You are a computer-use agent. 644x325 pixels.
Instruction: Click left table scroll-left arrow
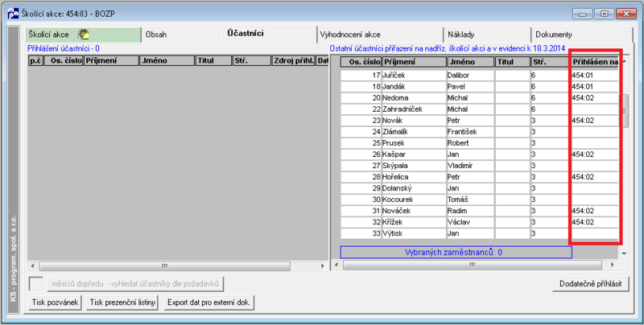[32, 266]
